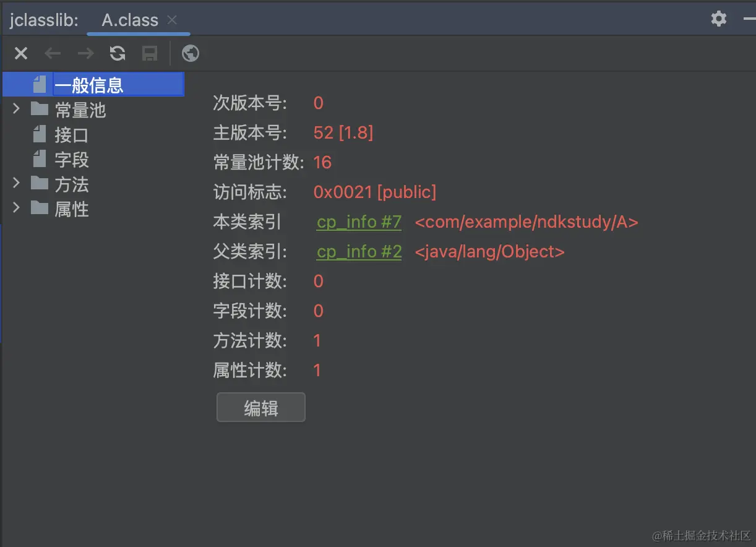Close the A.class tab

(171, 19)
